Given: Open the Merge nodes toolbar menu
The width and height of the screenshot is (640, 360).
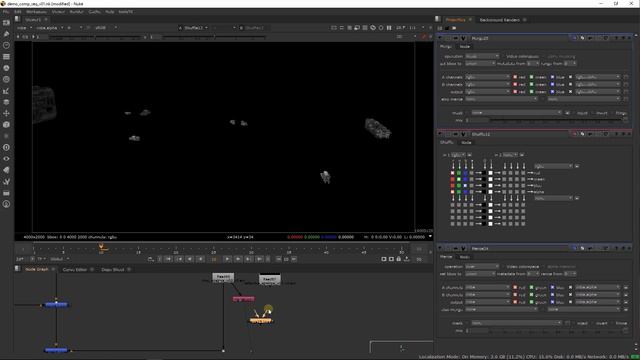Looking at the screenshot, I should click(x=6, y=102).
